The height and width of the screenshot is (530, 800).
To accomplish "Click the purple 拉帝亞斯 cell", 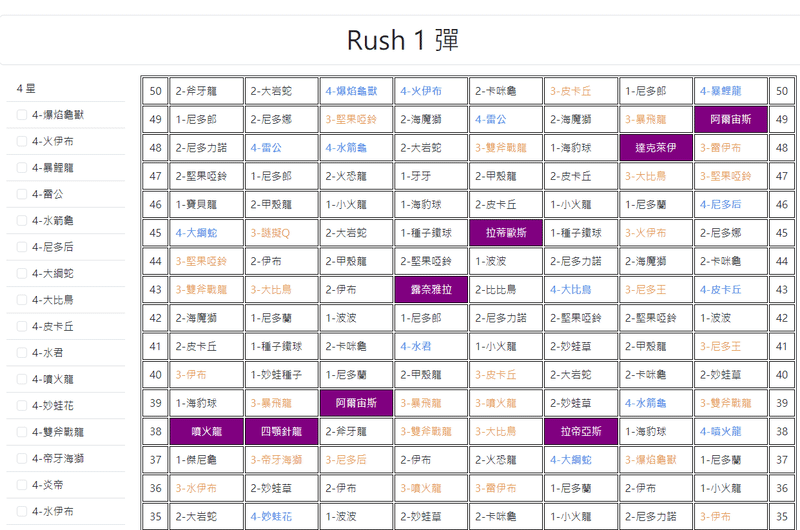I will tap(581, 432).
